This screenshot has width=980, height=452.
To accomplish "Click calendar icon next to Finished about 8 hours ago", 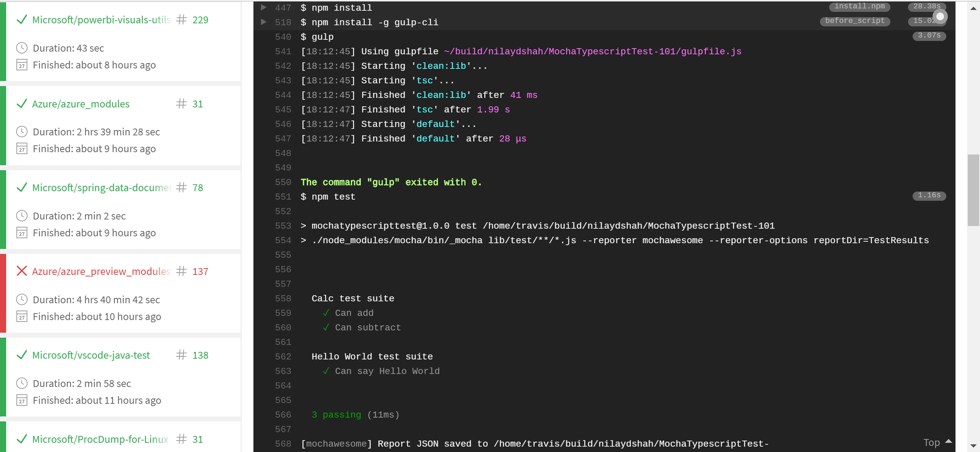I will coord(22,65).
